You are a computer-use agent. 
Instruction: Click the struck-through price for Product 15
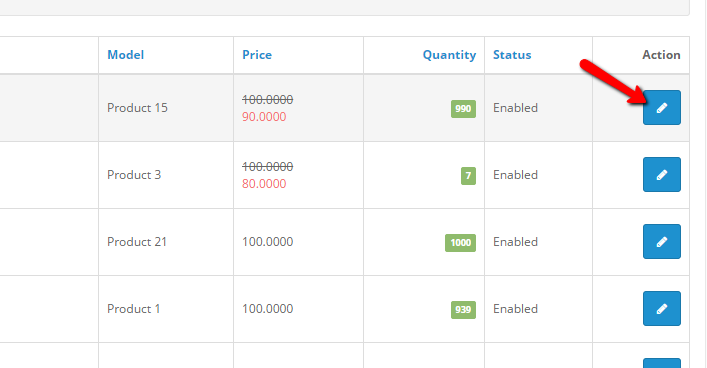coord(267,100)
